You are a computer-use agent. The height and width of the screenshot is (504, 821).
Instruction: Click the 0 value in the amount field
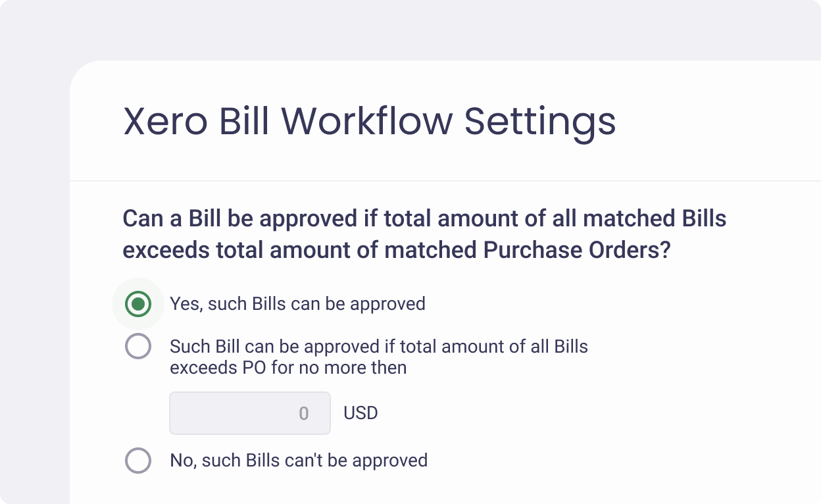click(x=303, y=413)
